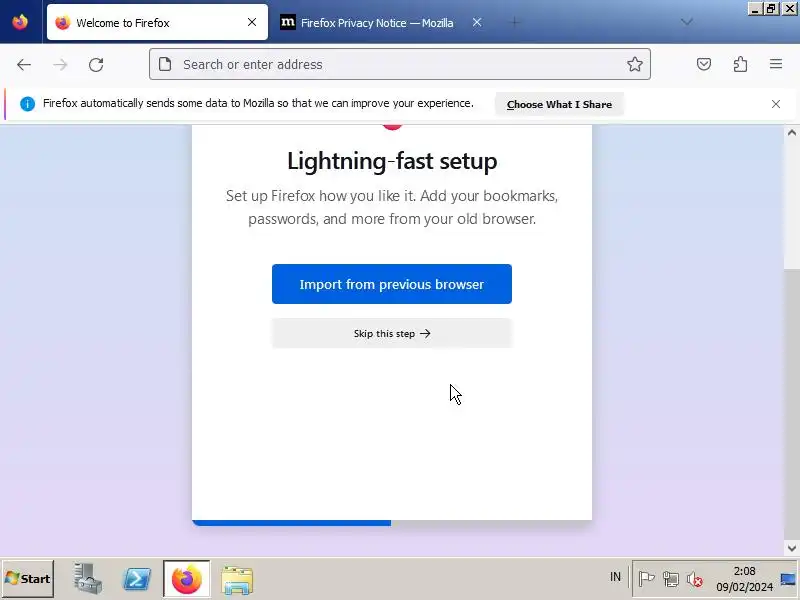Click the network tray icon
Viewport: 800px width, 600px height.
click(671, 579)
